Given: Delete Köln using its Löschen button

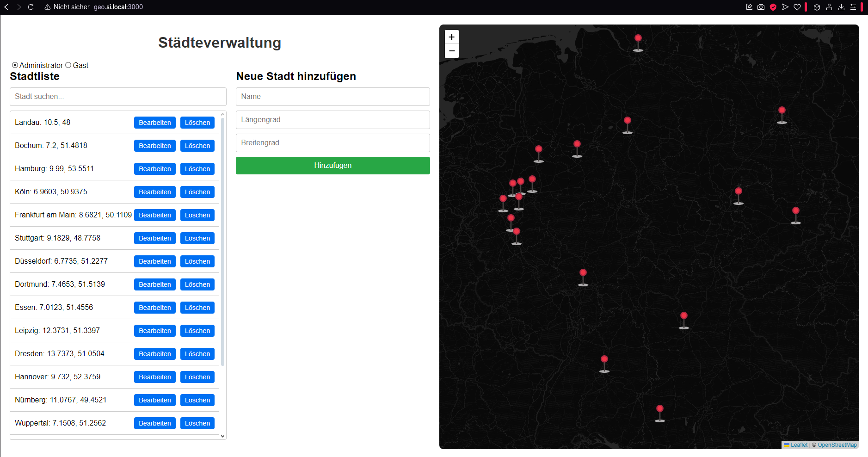Looking at the screenshot, I should click(x=197, y=192).
